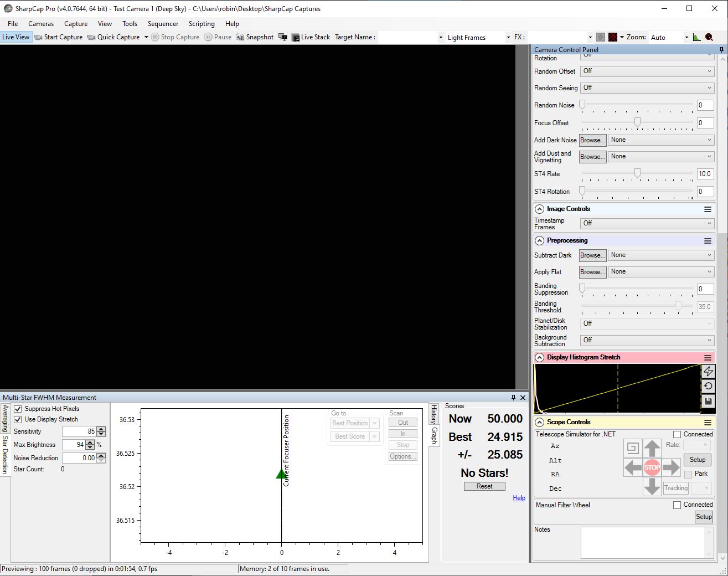The width and height of the screenshot is (728, 576).
Task: Toggle the red crosshair reticule icon
Action: [x=613, y=37]
